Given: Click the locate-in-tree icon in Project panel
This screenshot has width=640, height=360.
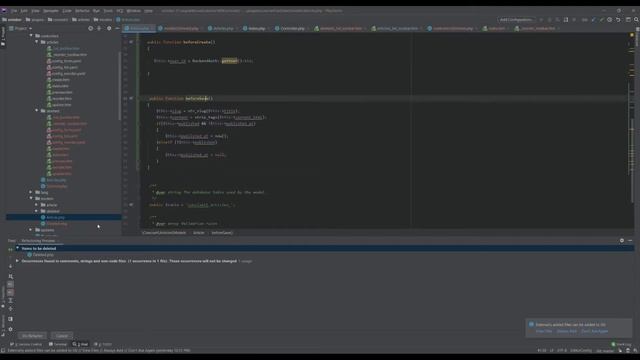Looking at the screenshot, I should (91, 29).
